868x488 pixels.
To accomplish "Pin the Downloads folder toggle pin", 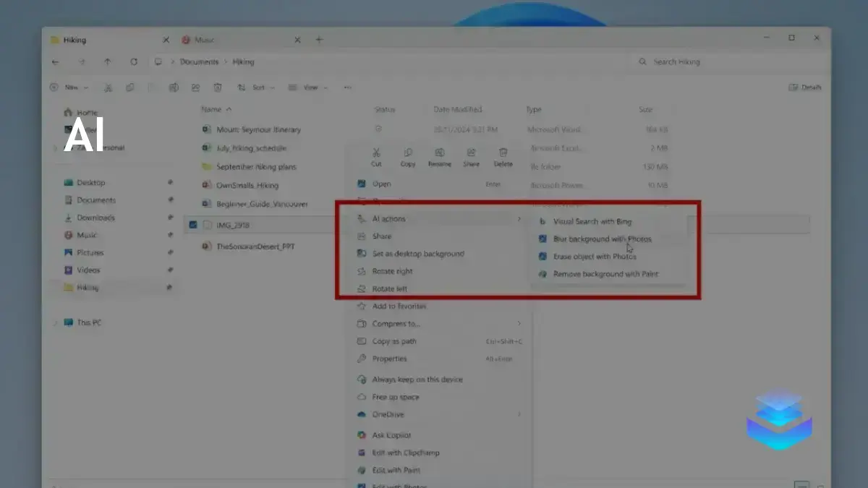I will tap(170, 218).
